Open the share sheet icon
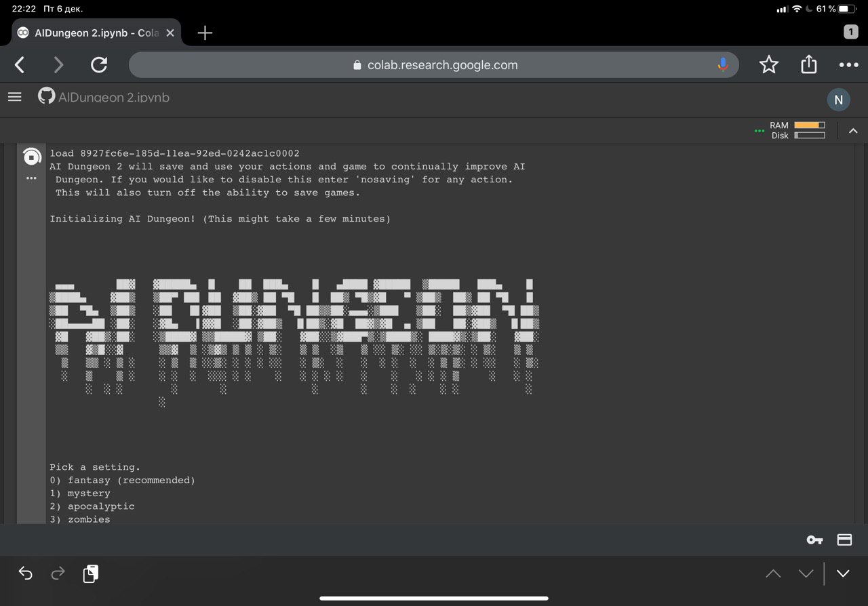Image resolution: width=868 pixels, height=606 pixels. click(808, 64)
